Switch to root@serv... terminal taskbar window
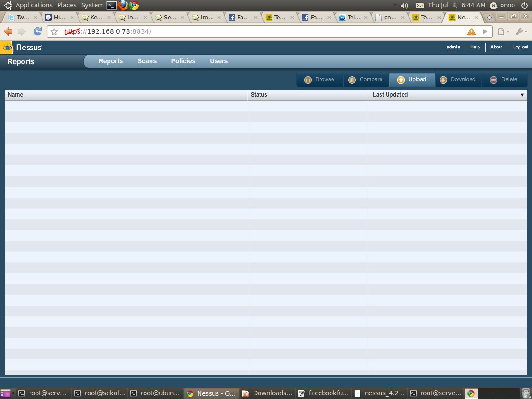 coord(43,393)
